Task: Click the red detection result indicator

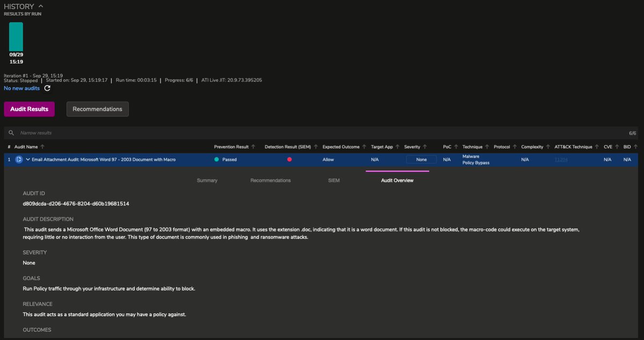Action: tap(289, 160)
